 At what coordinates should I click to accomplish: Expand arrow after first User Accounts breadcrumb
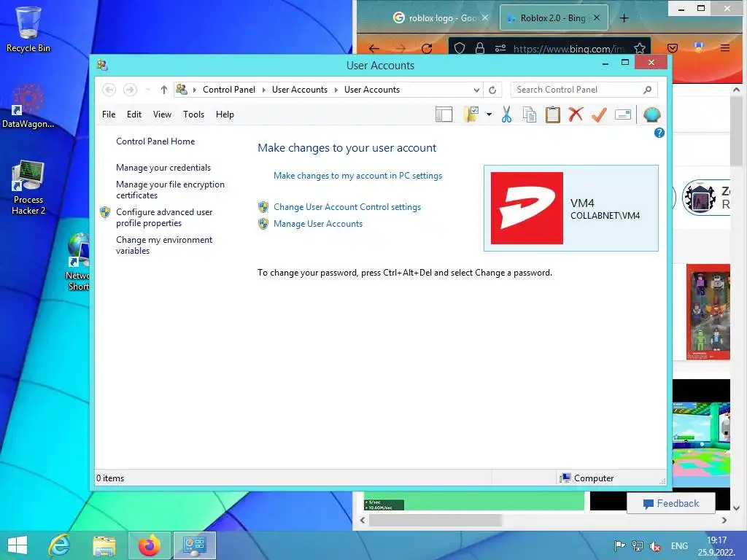point(336,90)
